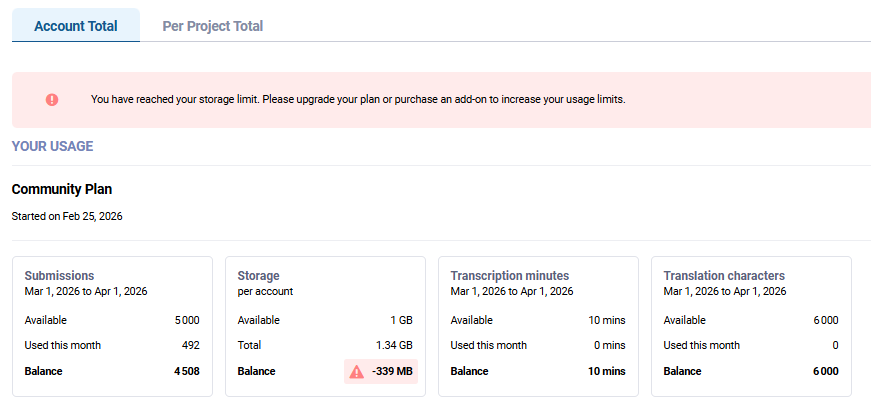871x409 pixels.
Task: Click the Submissions card title
Action: point(59,276)
